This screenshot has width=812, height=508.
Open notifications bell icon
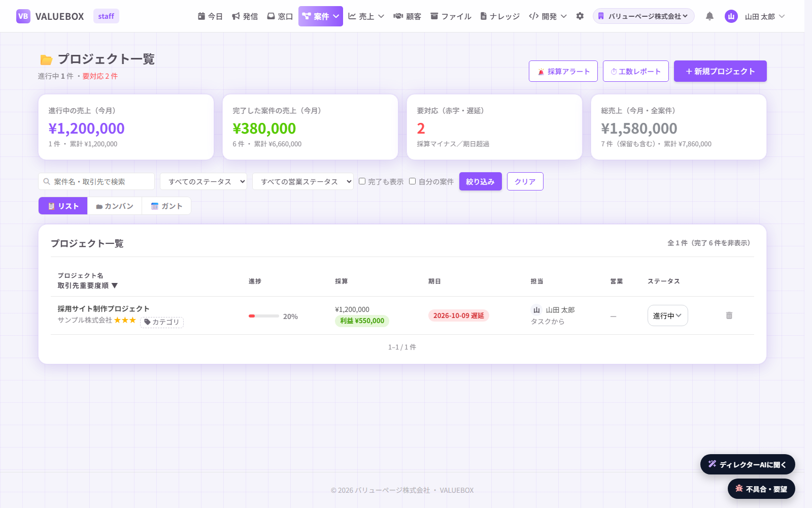click(709, 16)
